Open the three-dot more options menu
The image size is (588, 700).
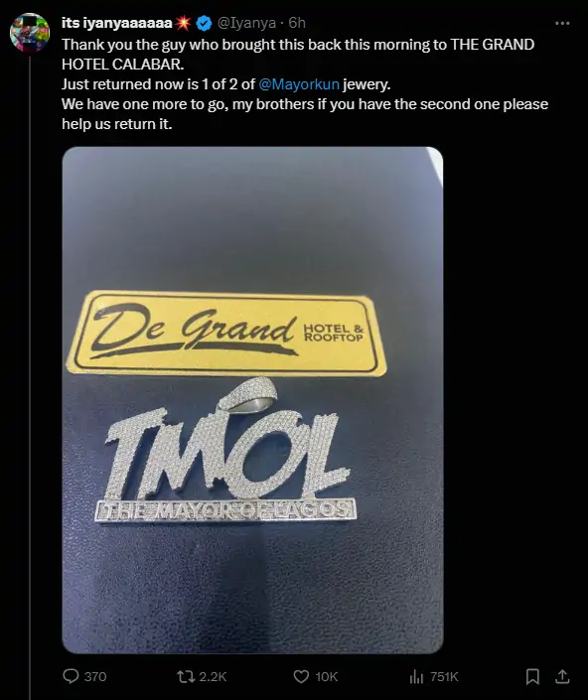[562, 23]
